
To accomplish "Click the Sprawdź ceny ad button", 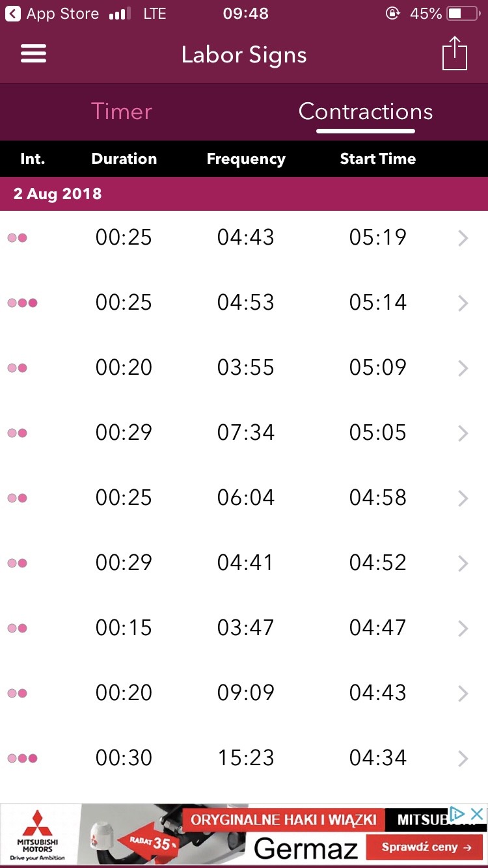I will pos(426,847).
